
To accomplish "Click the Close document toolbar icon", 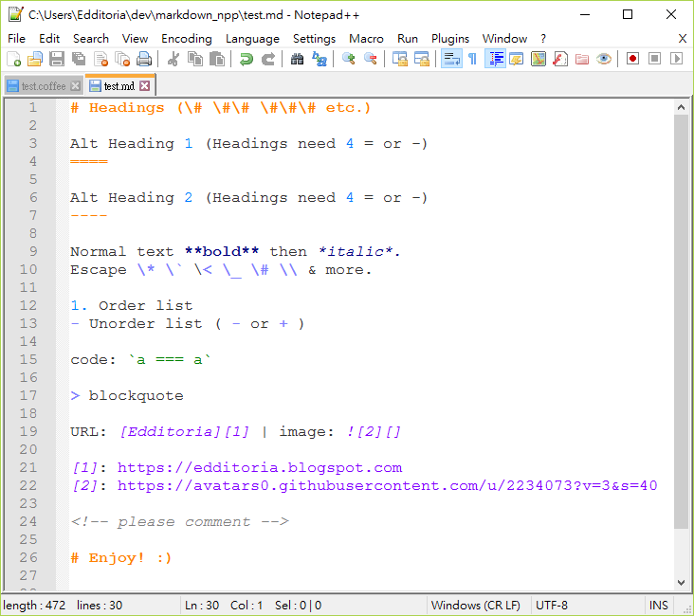I will click(x=100, y=59).
